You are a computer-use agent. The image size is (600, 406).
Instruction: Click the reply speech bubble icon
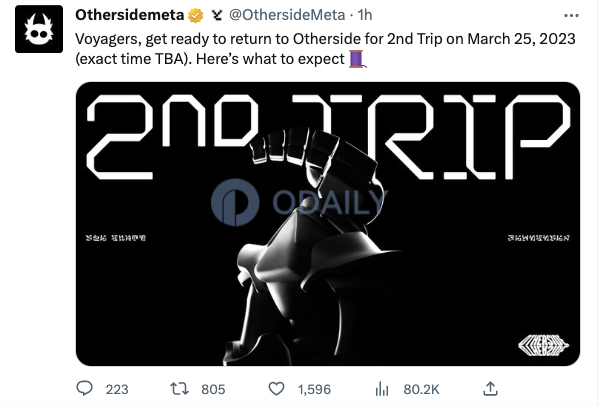pos(85,388)
